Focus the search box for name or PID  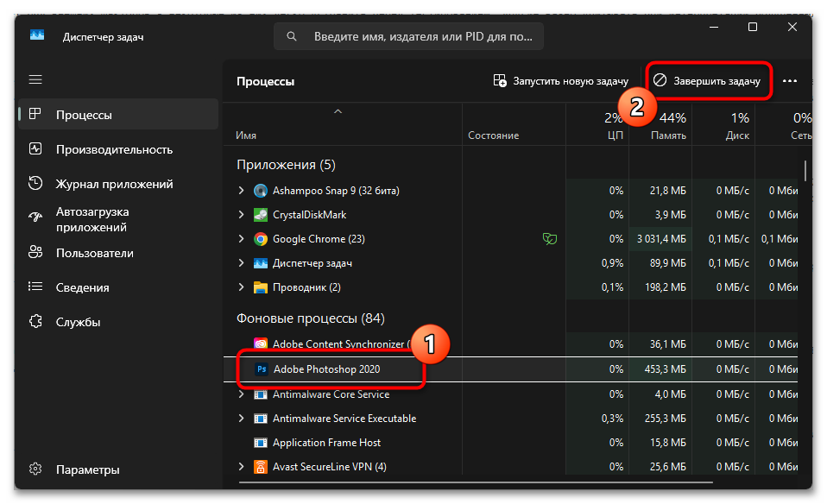click(408, 36)
